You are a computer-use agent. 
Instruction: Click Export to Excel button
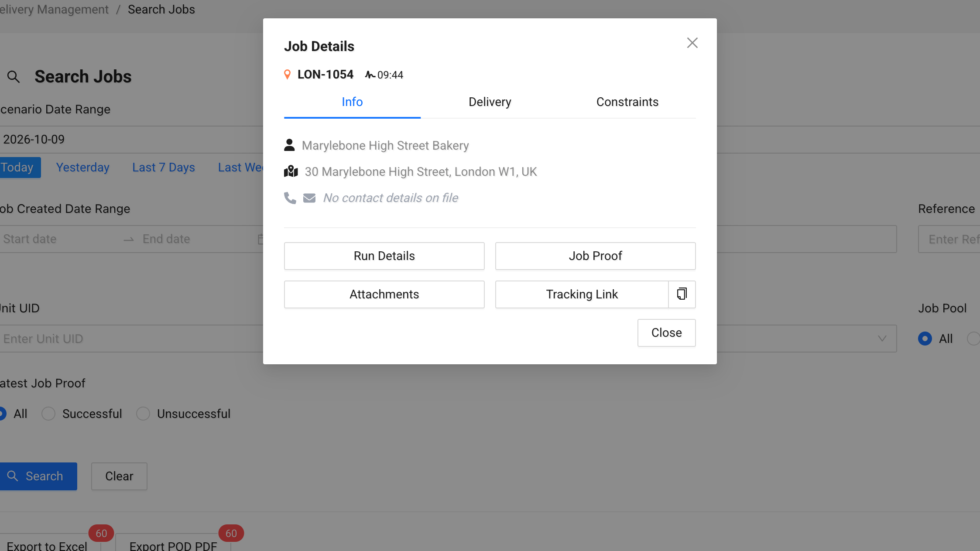click(50, 542)
